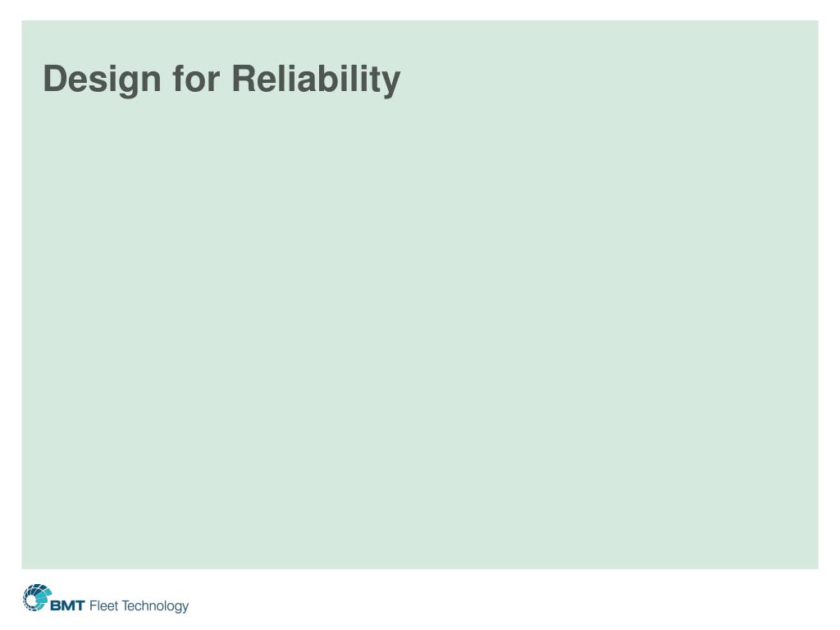
Task: Click the Fleet Technology logo wording
Action: coord(139,606)
